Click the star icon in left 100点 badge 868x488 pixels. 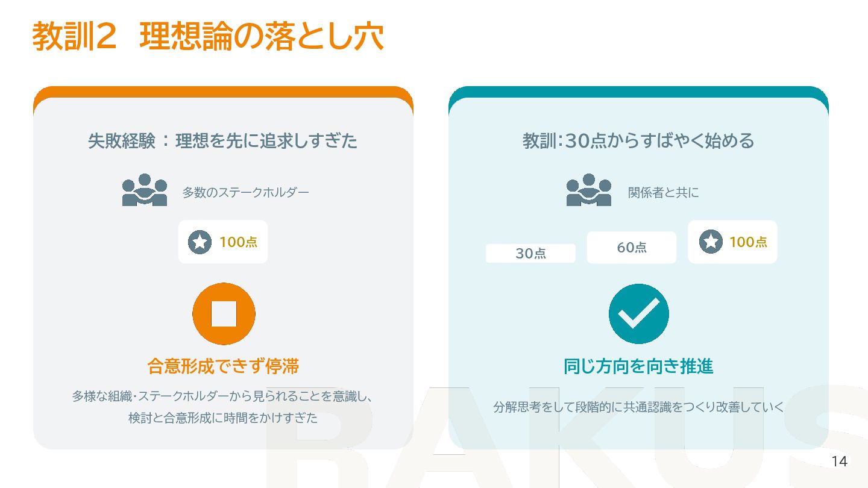tap(200, 242)
